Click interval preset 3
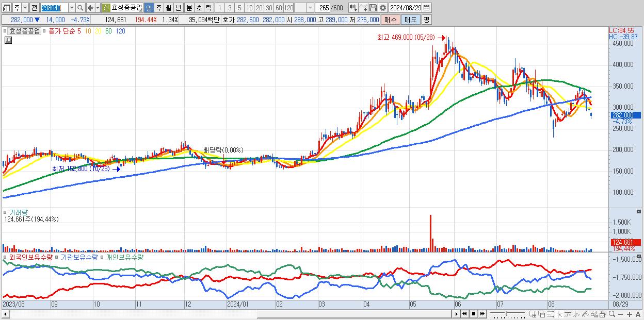The width and height of the screenshot is (644, 320). tap(230, 8)
